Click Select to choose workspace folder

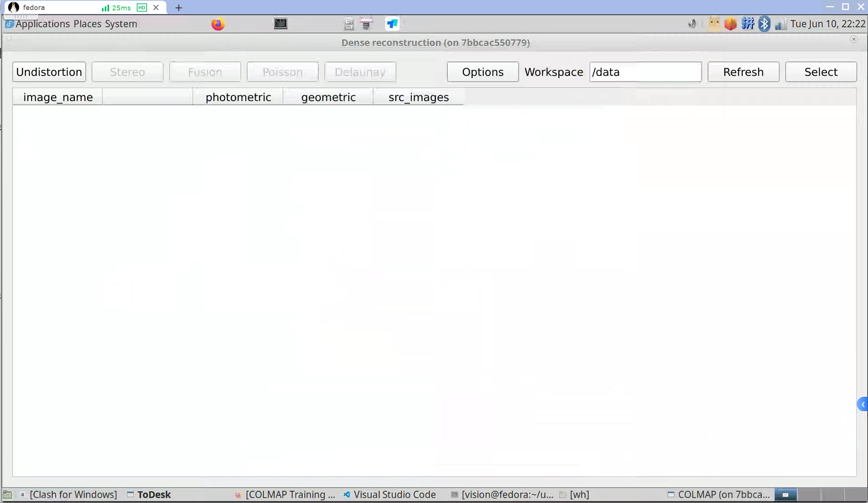click(x=821, y=72)
